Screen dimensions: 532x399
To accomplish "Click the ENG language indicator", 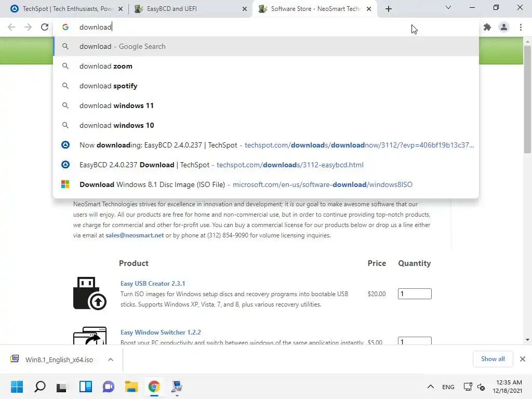I will (x=448, y=387).
